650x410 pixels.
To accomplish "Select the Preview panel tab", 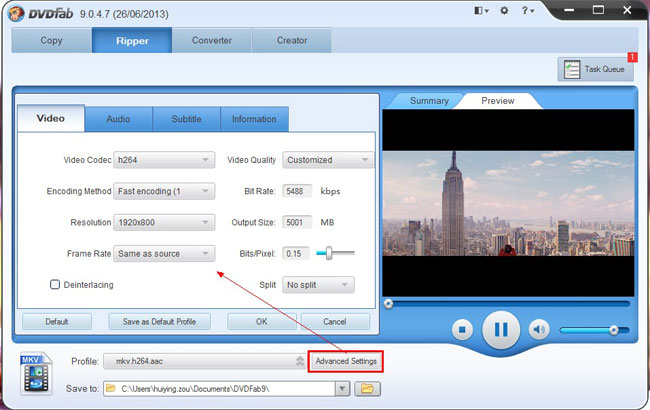I will pyautogui.click(x=497, y=101).
